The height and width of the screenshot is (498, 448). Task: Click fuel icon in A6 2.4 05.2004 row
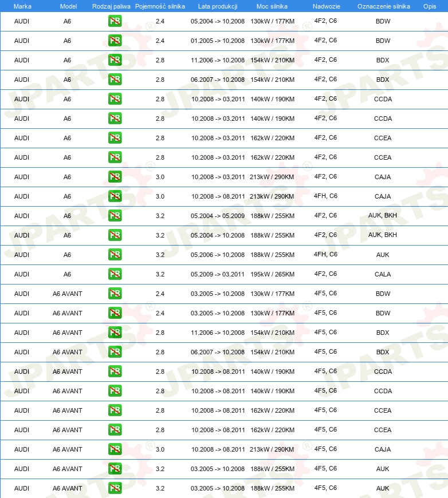coord(115,21)
